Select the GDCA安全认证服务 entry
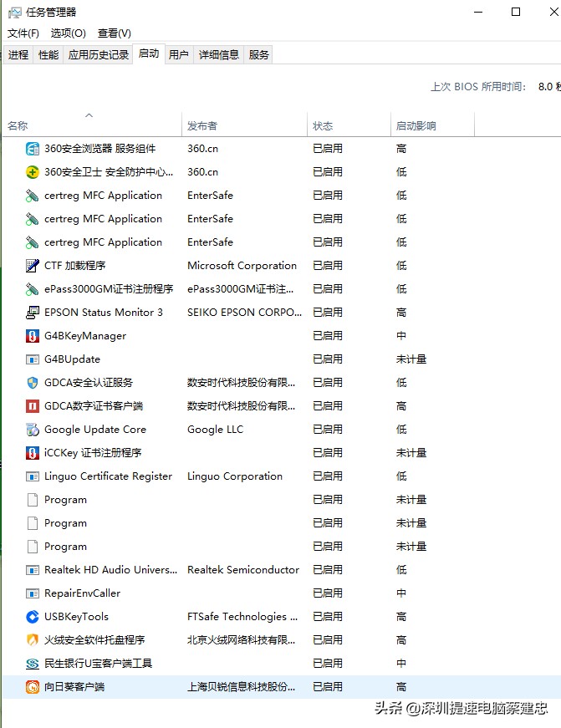Image resolution: width=561 pixels, height=728 pixels. [89, 383]
